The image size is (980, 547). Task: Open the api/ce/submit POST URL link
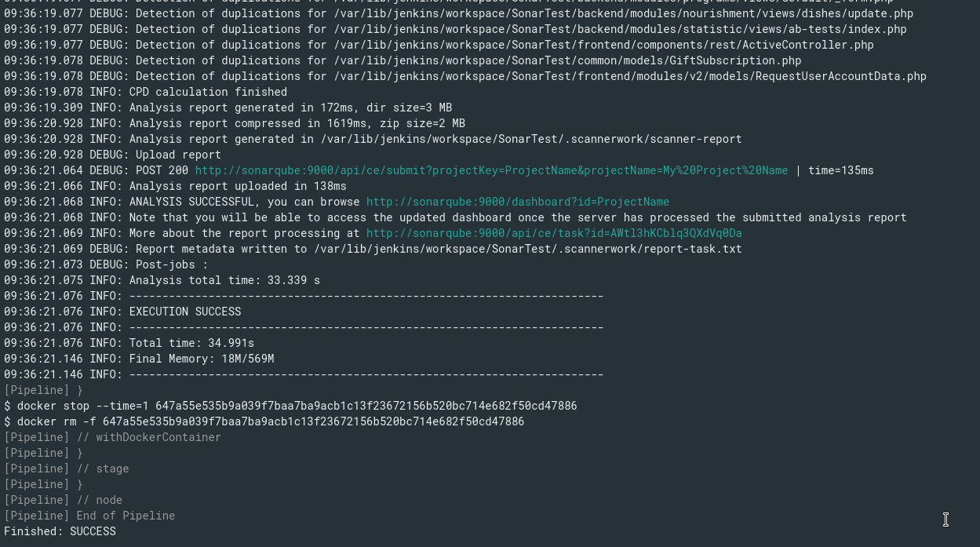click(x=491, y=170)
